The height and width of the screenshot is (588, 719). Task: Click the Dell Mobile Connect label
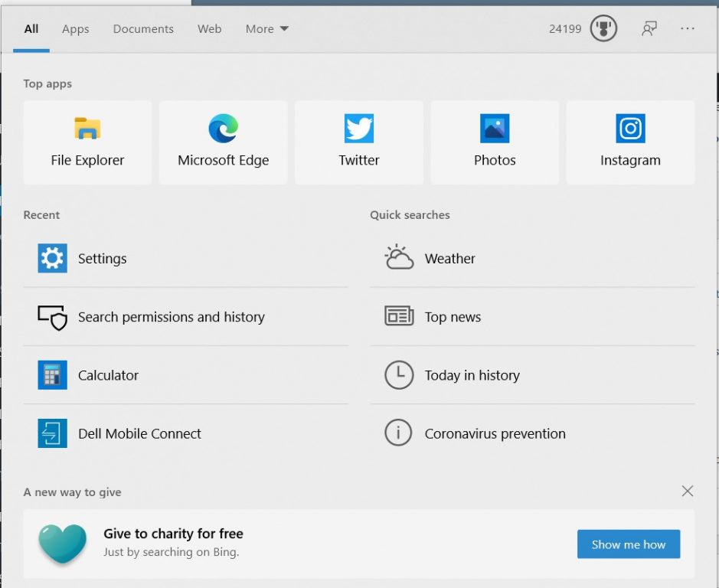[140, 433]
